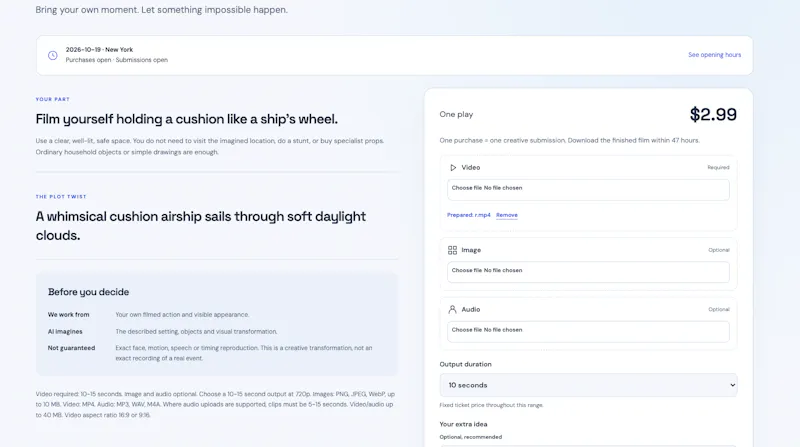
Task: Click the 'Optional' tag on Audio
Action: [x=719, y=309]
